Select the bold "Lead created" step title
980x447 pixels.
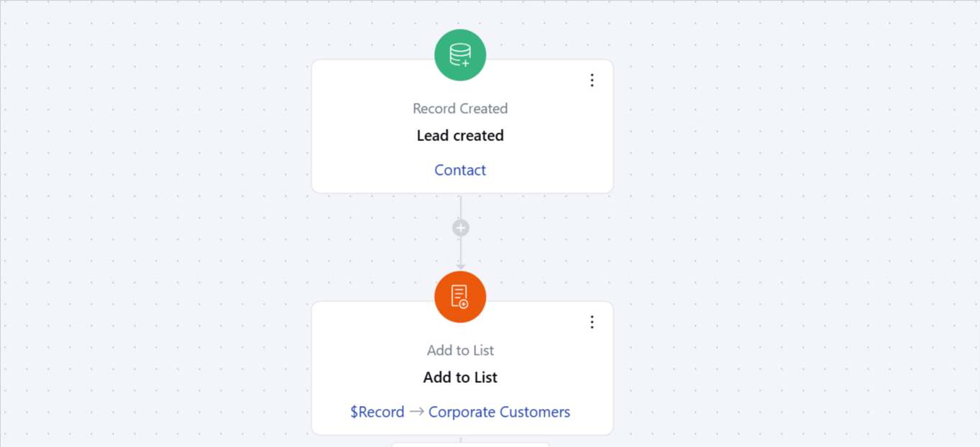460,135
